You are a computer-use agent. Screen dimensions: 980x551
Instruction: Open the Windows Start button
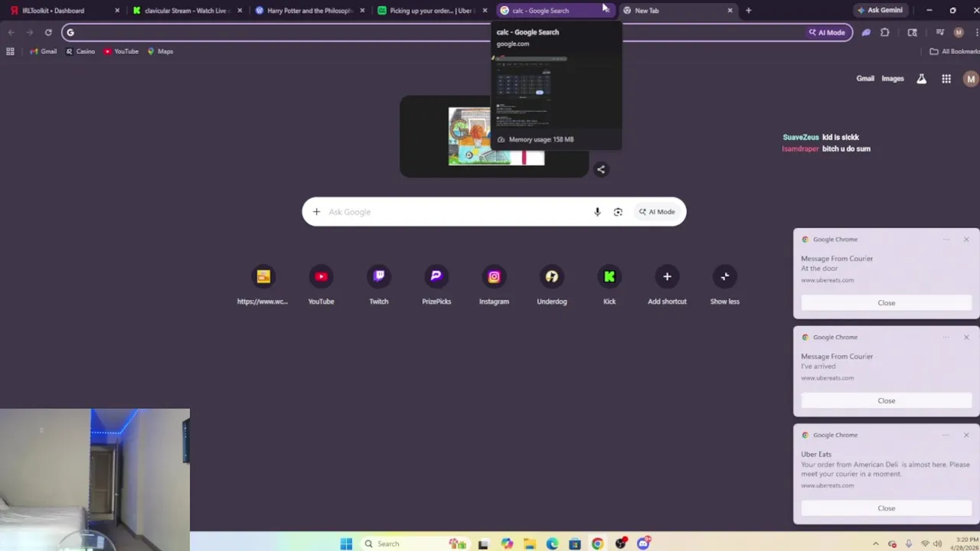click(x=346, y=543)
